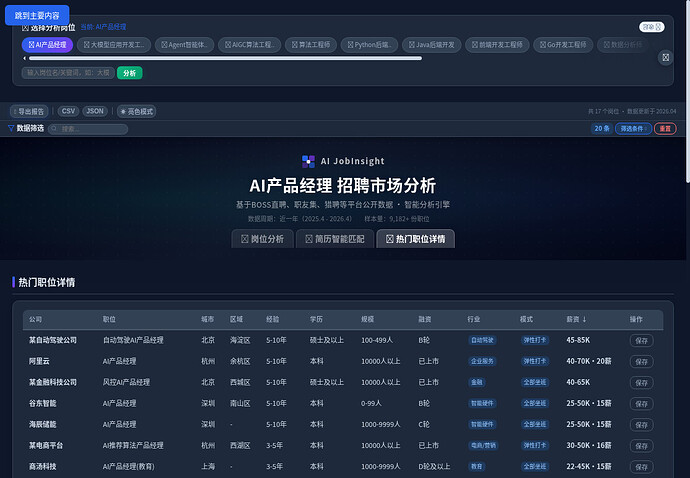The height and width of the screenshot is (478, 690).
Task: Click the 自动驾驶AI产品经理 position cell
Action: click(x=133, y=340)
